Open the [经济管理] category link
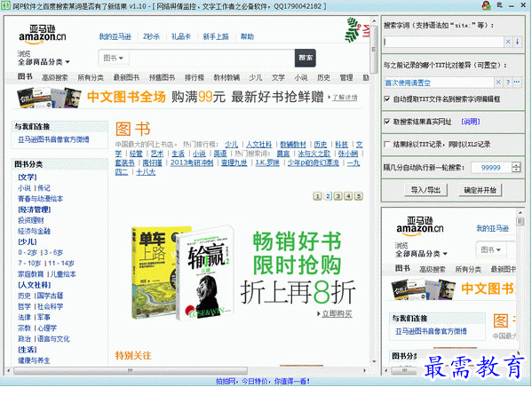Screen dimensions: 532x395 (35, 209)
